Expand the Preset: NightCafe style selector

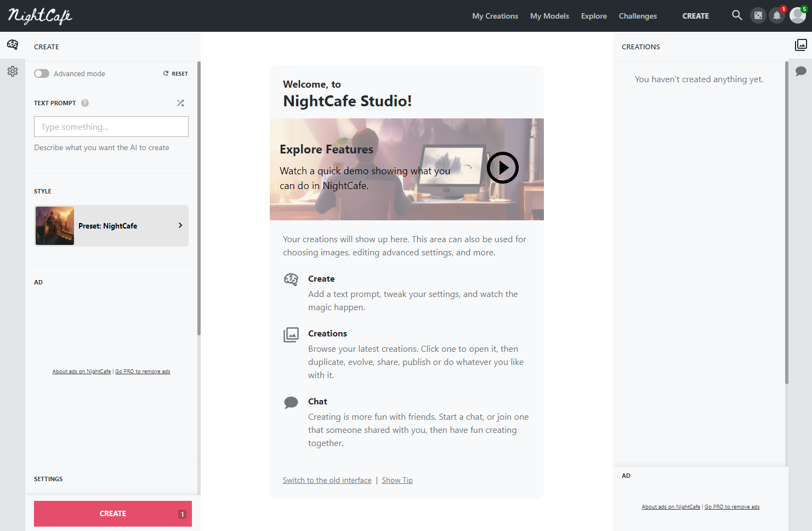(111, 226)
